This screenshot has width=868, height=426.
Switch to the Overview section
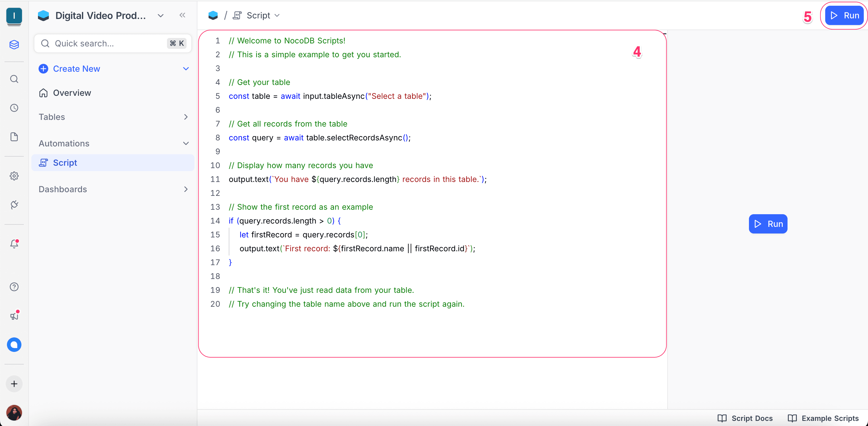pyautogui.click(x=71, y=93)
